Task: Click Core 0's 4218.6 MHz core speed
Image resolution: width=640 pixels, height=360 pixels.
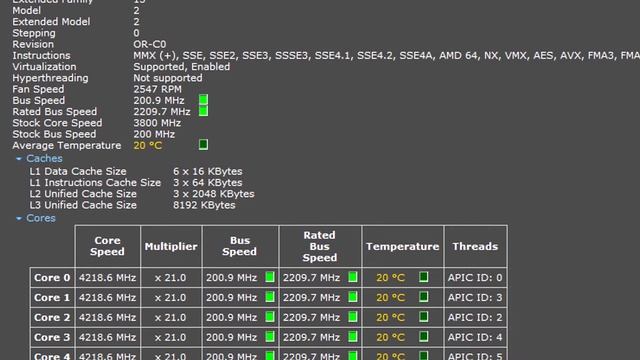Action: (x=107, y=278)
